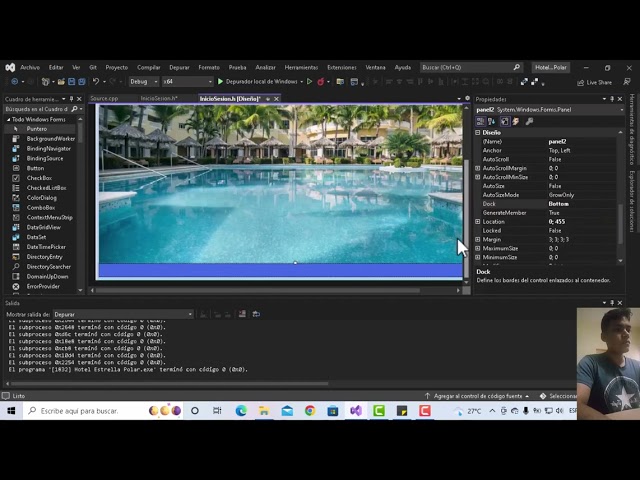640x480 pixels.
Task: Open the Archivo menu
Action: 30,67
